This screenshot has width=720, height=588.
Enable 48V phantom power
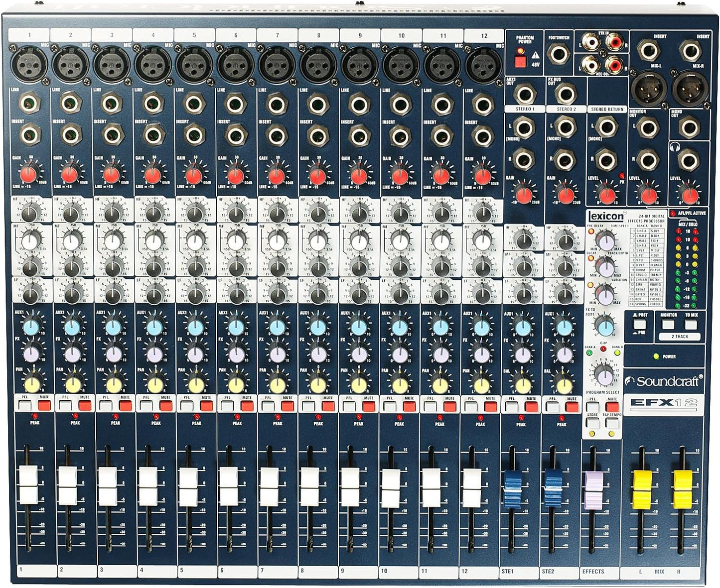[520, 62]
